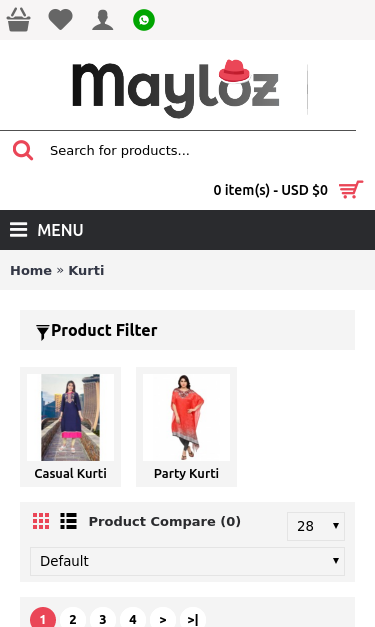Open the items-per-page dropdown showing 28
The image size is (375, 627).
coord(316,526)
